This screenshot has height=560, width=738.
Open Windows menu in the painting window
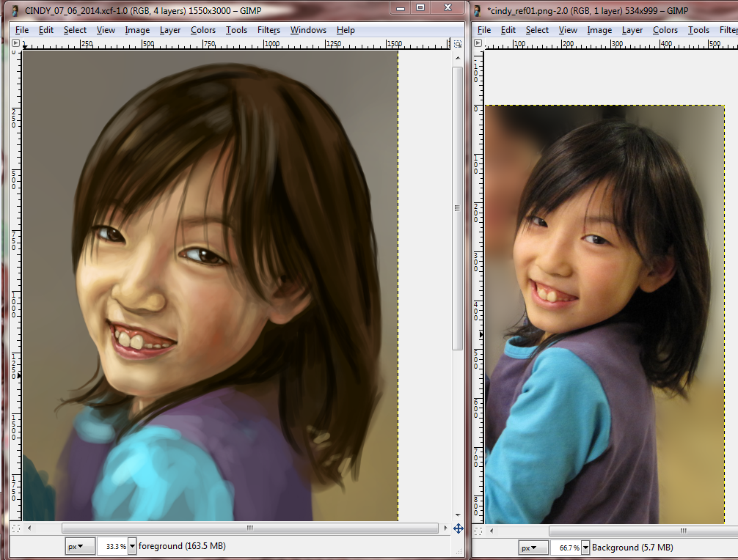tap(308, 30)
